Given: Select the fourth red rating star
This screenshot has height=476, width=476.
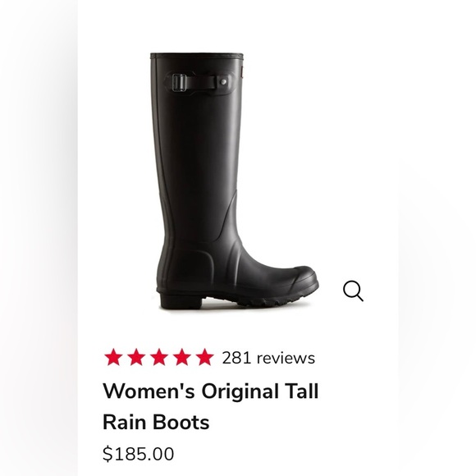Looking at the screenshot, I should 182,357.
